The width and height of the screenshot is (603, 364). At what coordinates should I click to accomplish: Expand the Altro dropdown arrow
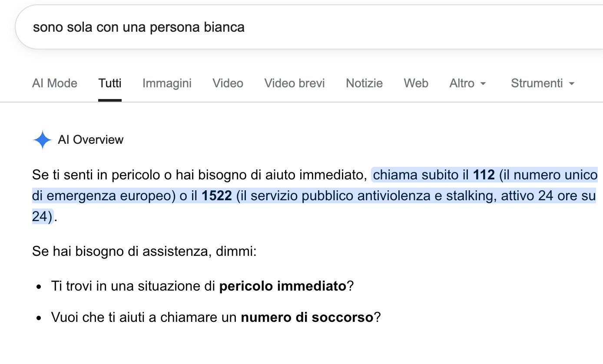[x=483, y=84]
